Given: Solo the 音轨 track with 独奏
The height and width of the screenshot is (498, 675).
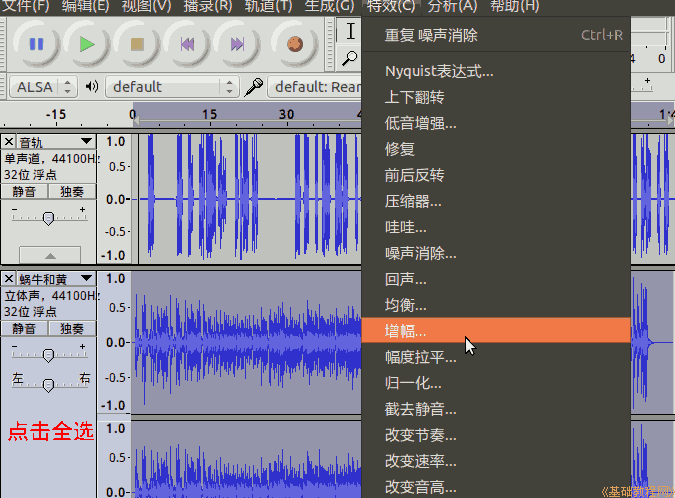Looking at the screenshot, I should pyautogui.click(x=72, y=192).
